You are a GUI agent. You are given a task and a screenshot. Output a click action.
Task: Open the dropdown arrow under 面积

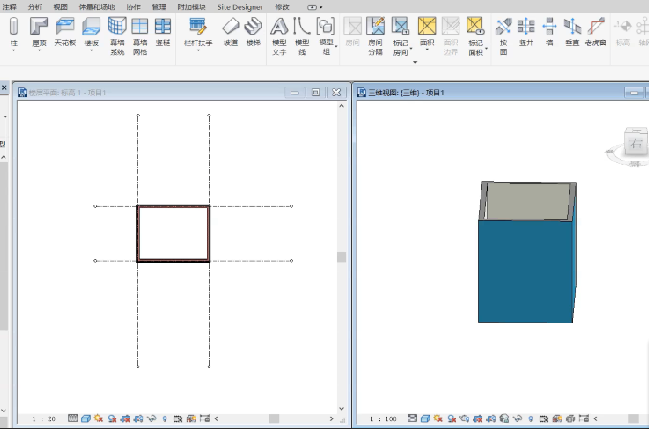427,51
